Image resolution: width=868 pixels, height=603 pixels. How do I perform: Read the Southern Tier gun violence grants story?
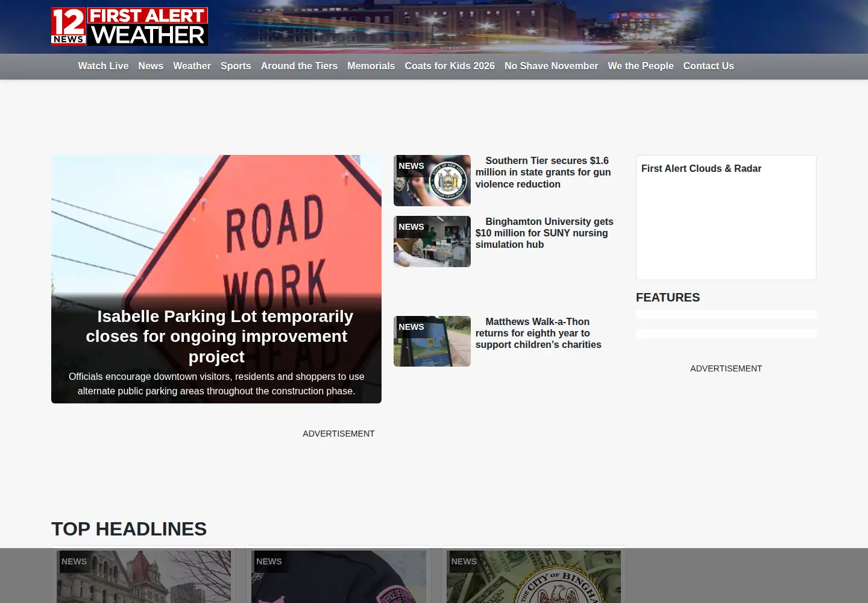point(543,172)
